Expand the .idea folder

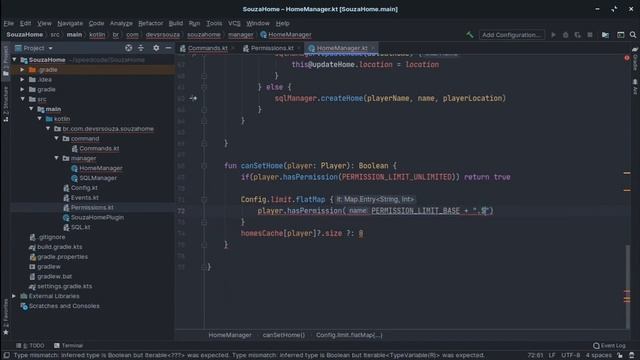tap(22, 80)
